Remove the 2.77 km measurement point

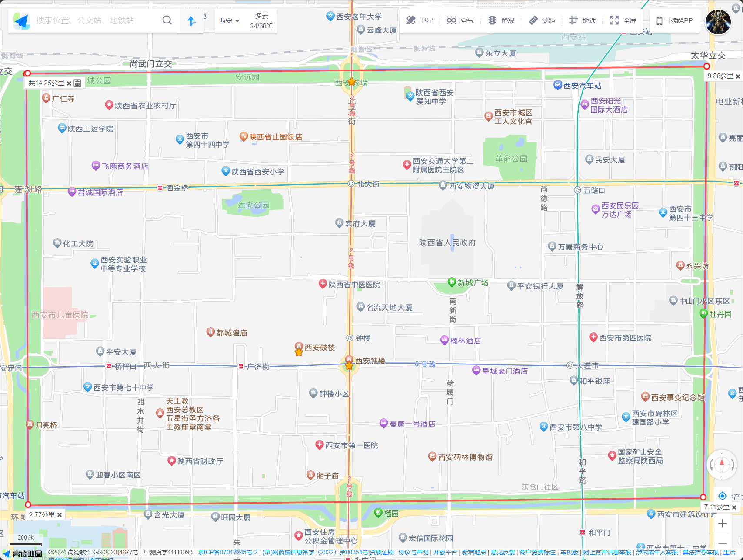point(60,515)
